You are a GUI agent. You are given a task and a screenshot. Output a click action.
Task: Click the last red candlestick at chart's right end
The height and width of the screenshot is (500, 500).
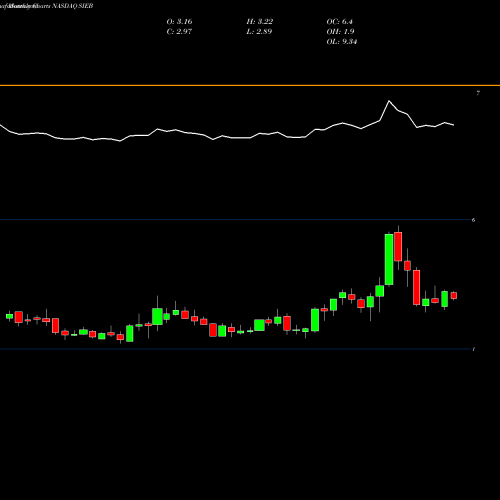point(454,295)
